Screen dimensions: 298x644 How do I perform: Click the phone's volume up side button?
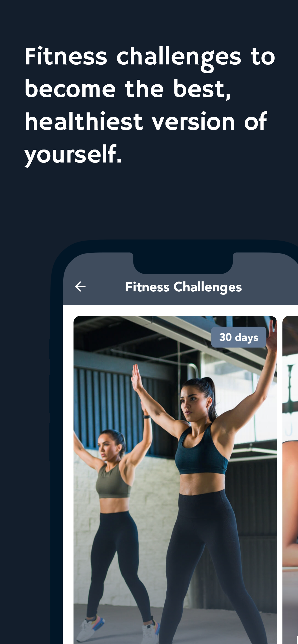49,394
